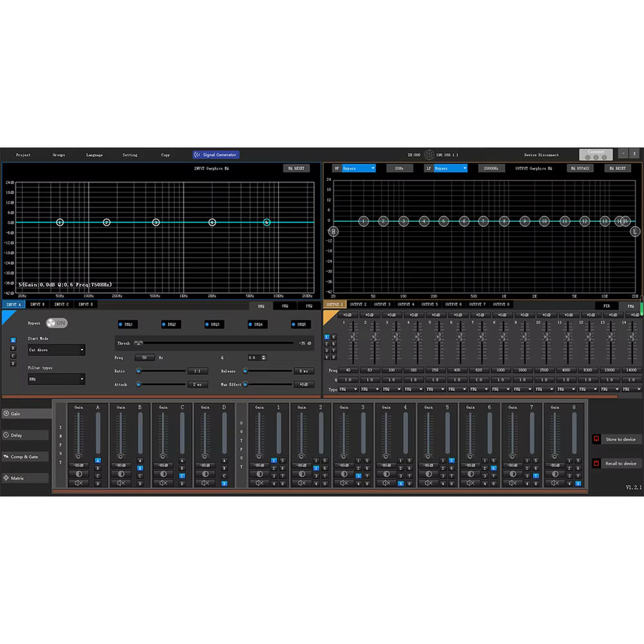Mute output channel 4
The width and height of the screenshot is (644, 644).
pyautogui.click(x=386, y=484)
